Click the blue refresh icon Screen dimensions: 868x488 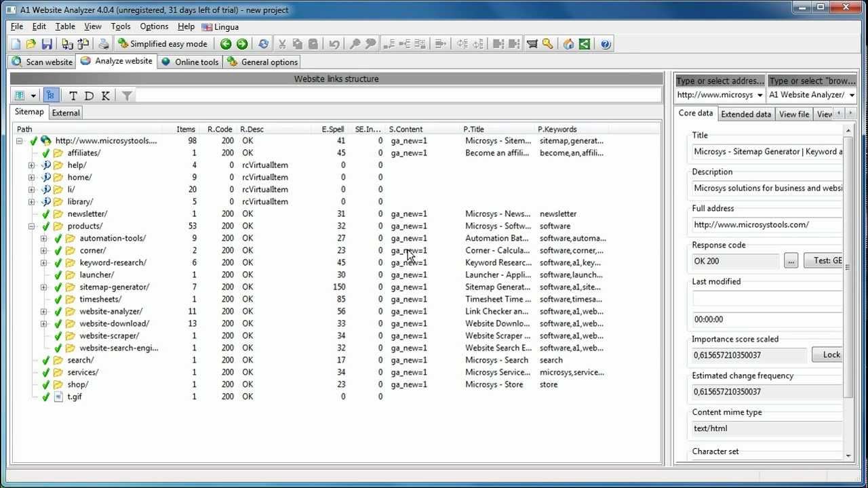click(263, 44)
